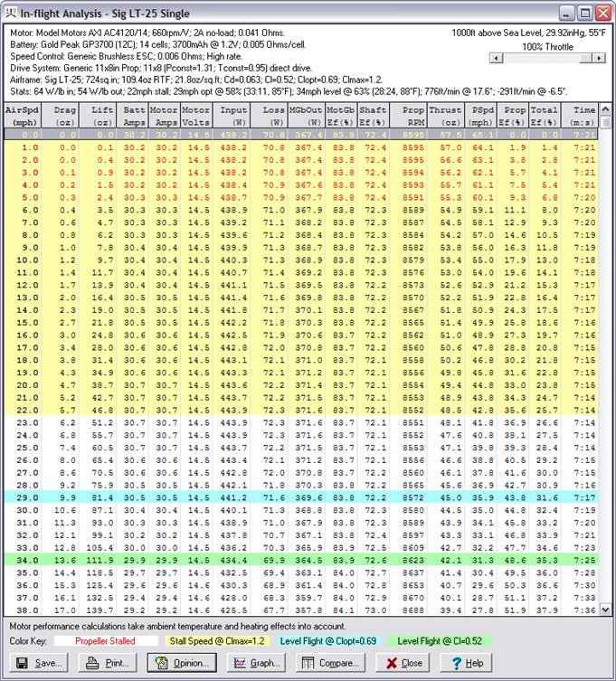Image resolution: width=616 pixels, height=681 pixels.
Task: Click the Thrust (oz) column header
Action: coord(446,116)
